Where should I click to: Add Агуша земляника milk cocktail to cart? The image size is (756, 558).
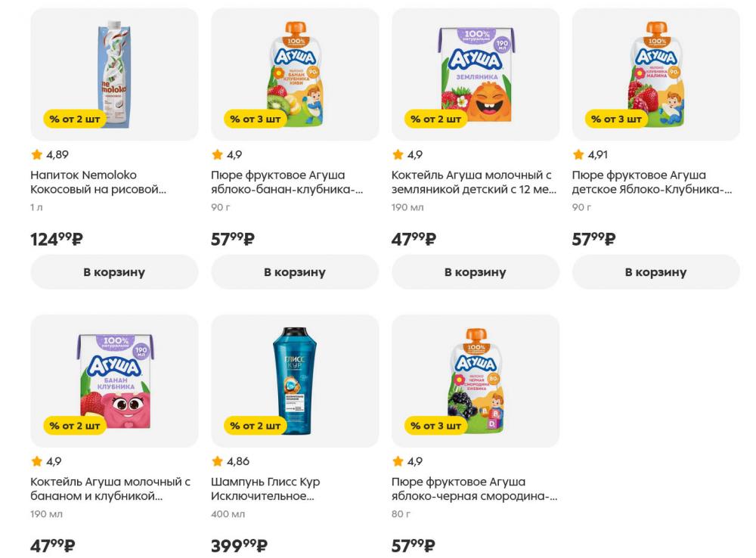point(475,272)
